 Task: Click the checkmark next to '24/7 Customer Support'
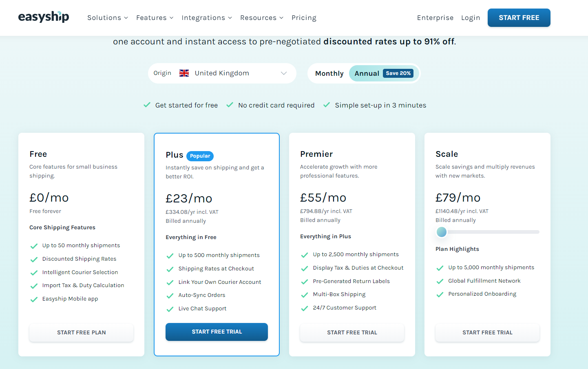(305, 308)
